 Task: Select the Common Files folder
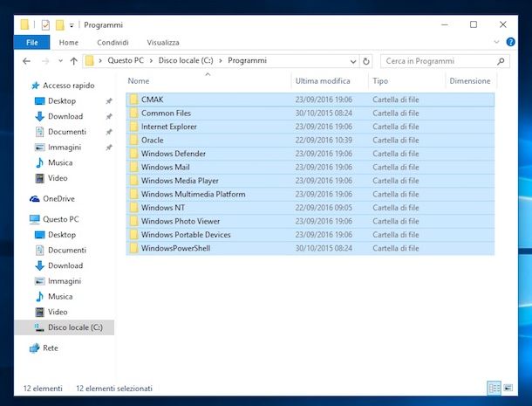310,114
